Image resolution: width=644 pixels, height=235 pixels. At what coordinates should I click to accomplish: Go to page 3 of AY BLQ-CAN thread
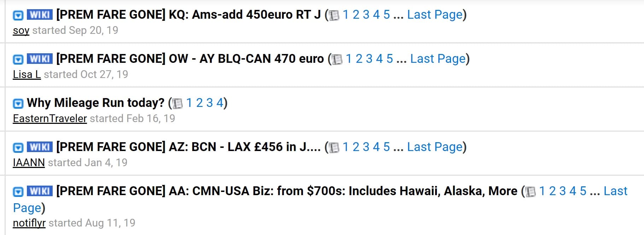pyautogui.click(x=369, y=59)
